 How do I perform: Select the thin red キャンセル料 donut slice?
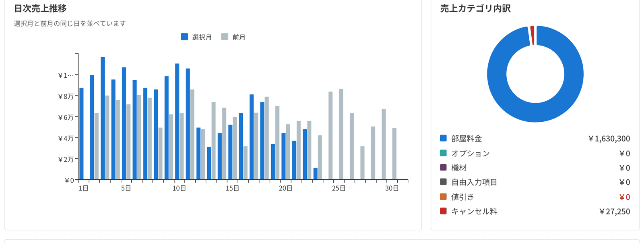533,35
